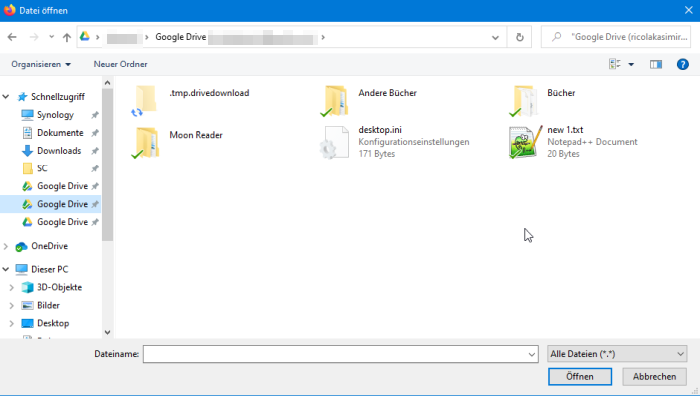Click the Öffnen button

pyautogui.click(x=579, y=376)
